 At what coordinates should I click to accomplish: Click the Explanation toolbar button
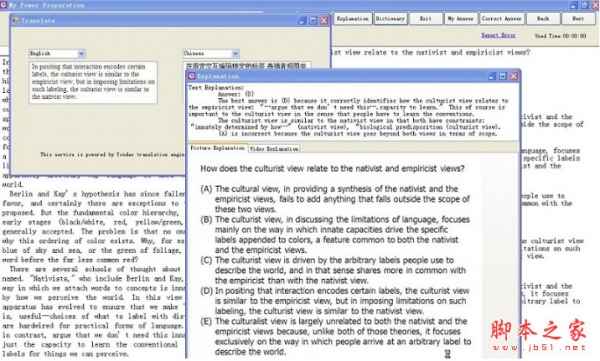(x=352, y=18)
